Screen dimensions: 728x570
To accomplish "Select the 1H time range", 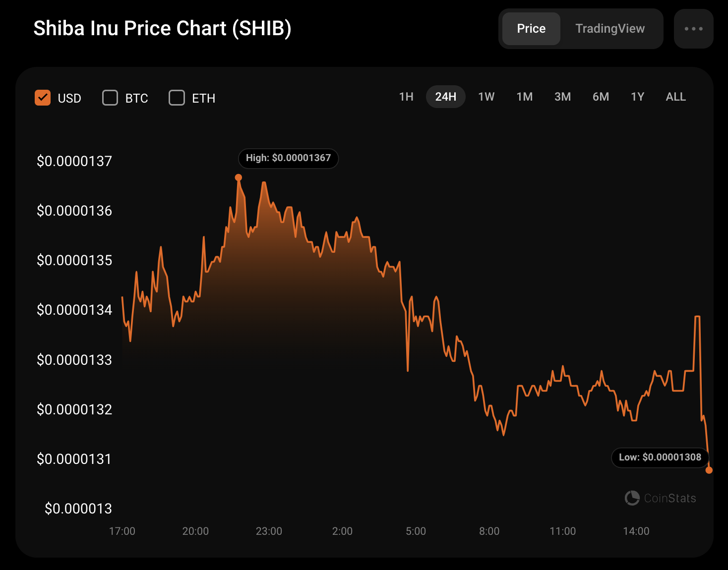I will click(x=406, y=97).
